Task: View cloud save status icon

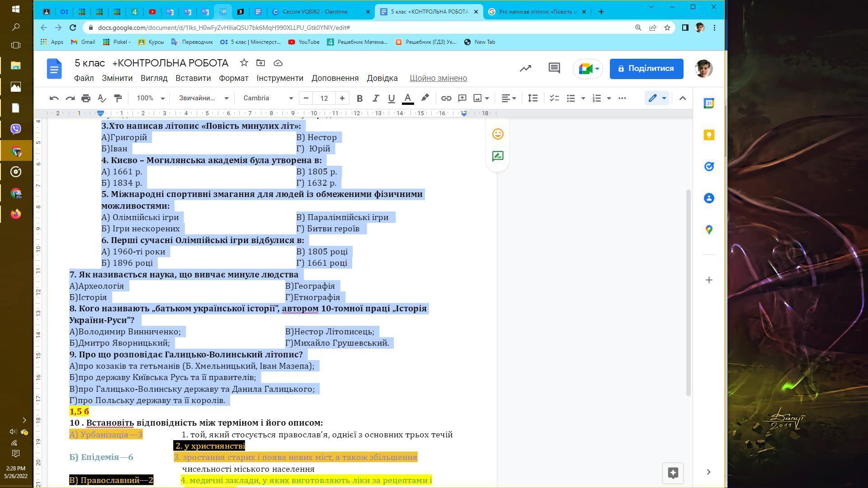Action: (x=278, y=63)
